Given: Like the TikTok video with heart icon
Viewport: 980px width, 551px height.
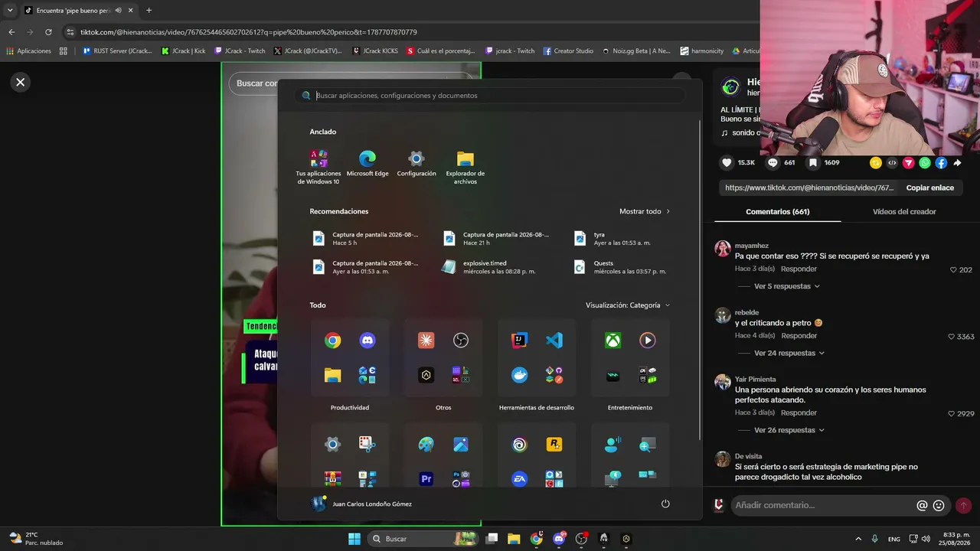Looking at the screenshot, I should click(727, 163).
